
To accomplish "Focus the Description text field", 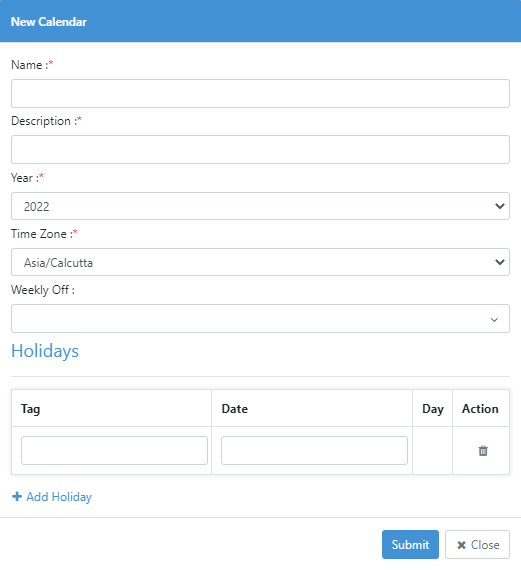I will [x=260, y=149].
